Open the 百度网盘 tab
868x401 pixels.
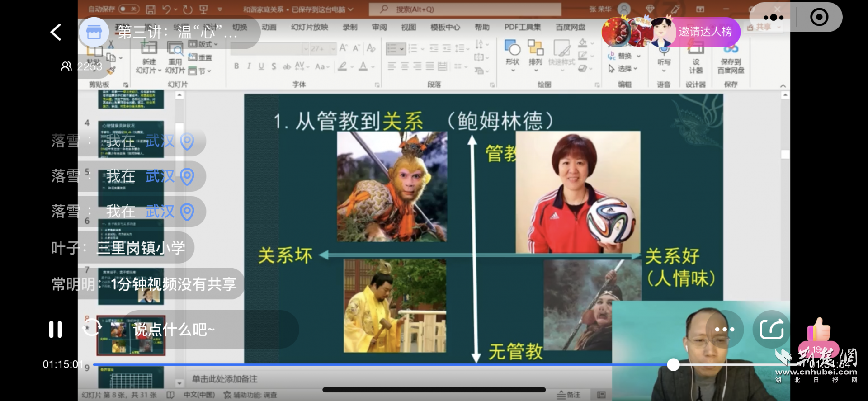[571, 27]
